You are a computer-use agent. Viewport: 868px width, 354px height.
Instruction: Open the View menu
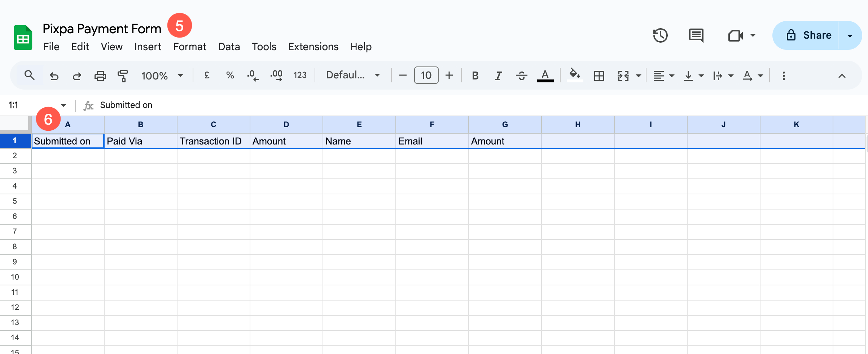click(111, 47)
